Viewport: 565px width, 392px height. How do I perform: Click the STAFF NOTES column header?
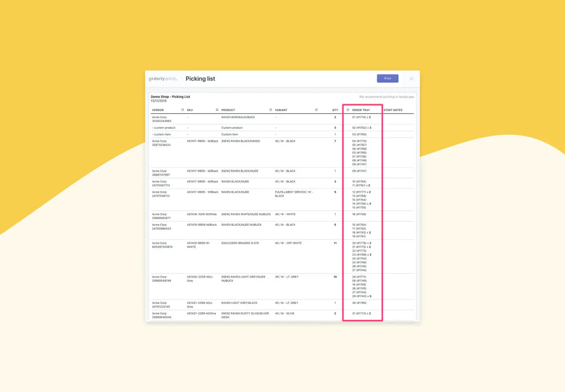[x=393, y=109]
